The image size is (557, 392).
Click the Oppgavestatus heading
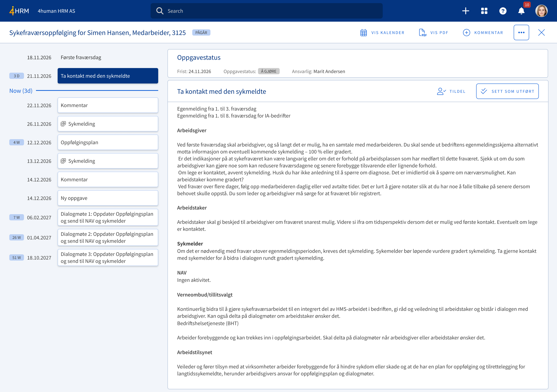(199, 57)
